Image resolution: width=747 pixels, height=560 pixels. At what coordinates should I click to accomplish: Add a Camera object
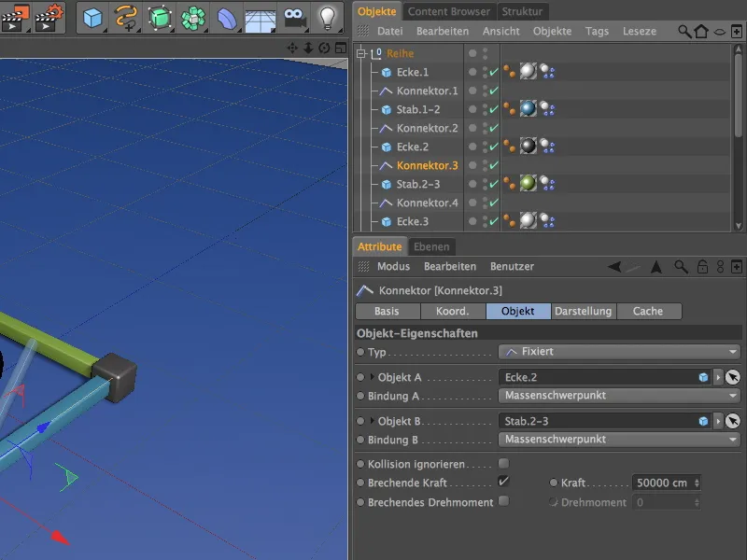coord(294,18)
